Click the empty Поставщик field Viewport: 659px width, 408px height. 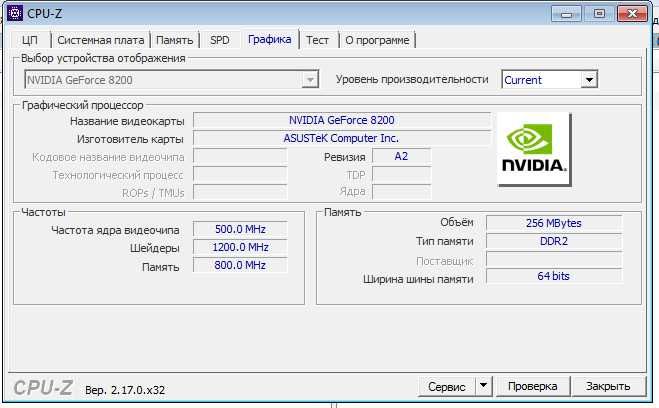tap(554, 259)
